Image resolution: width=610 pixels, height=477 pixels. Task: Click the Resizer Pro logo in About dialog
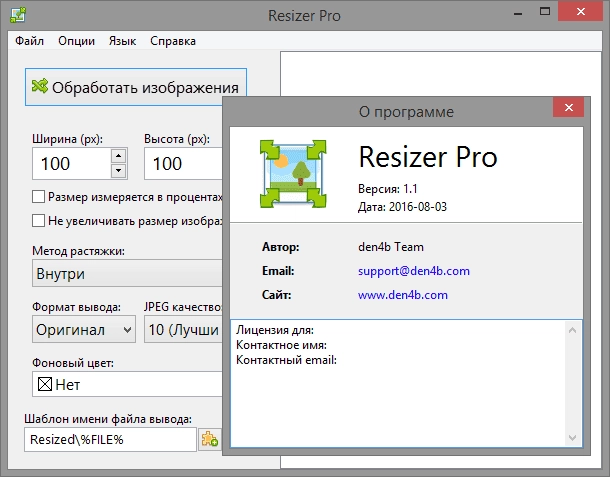pyautogui.click(x=293, y=174)
